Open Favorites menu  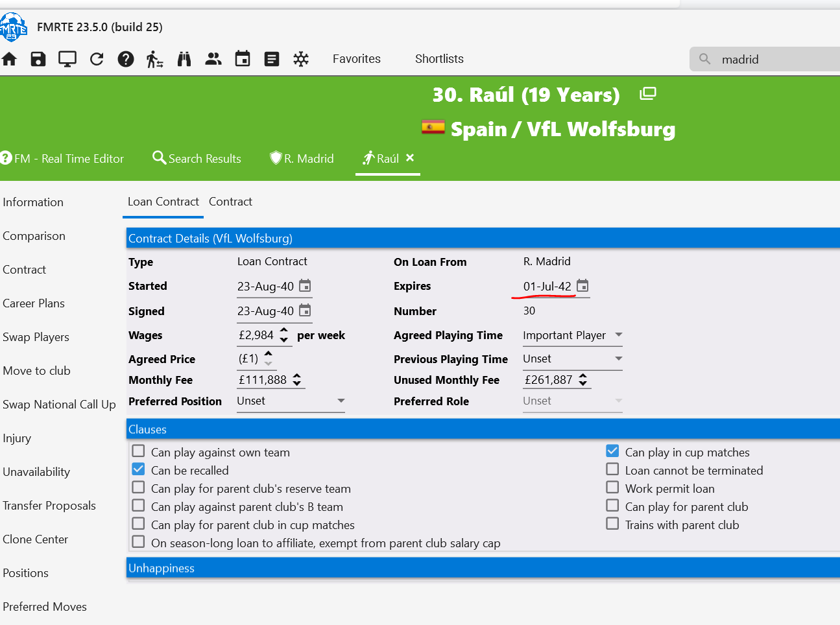pos(357,59)
